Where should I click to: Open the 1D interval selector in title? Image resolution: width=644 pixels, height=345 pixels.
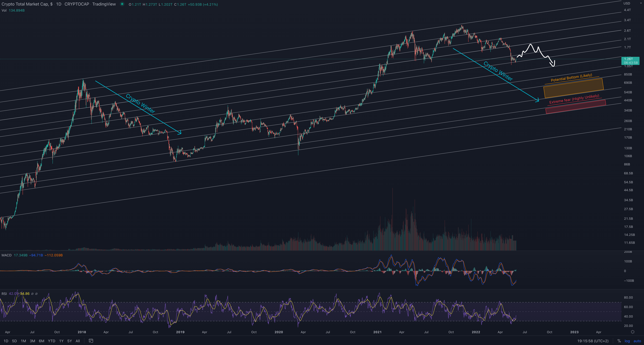(58, 4)
